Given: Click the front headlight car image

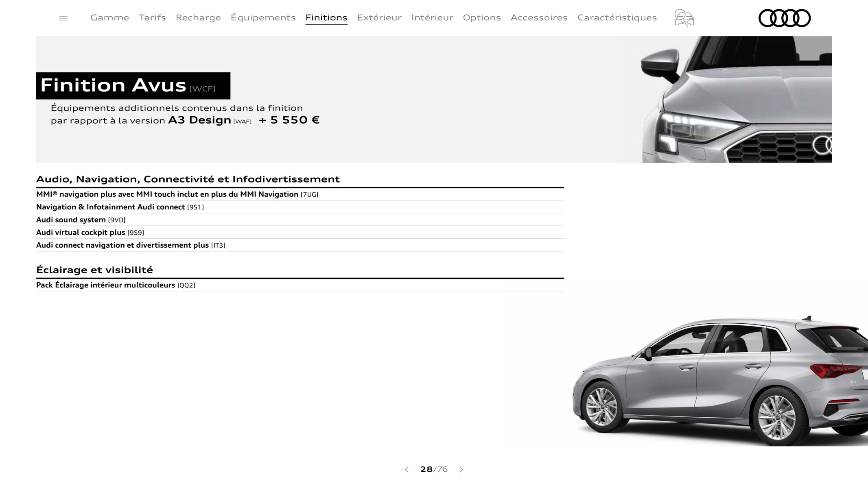Looking at the screenshot, I should (x=737, y=99).
